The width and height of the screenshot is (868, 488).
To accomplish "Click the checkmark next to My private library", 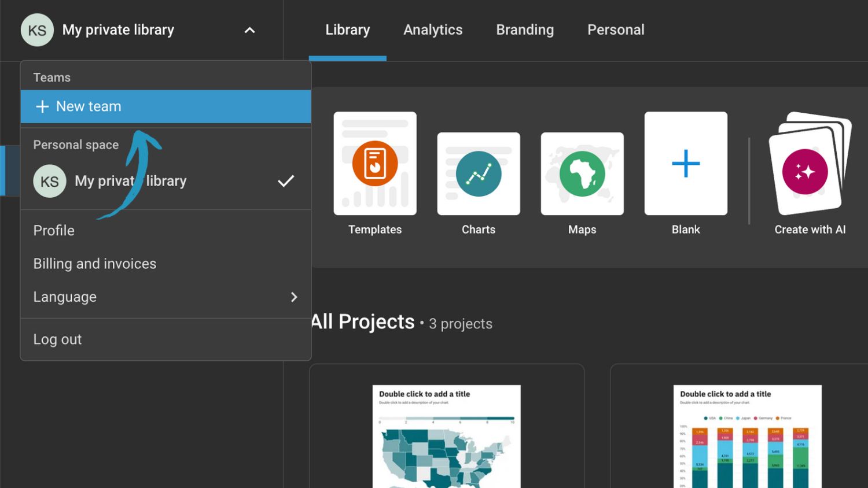I will point(286,181).
